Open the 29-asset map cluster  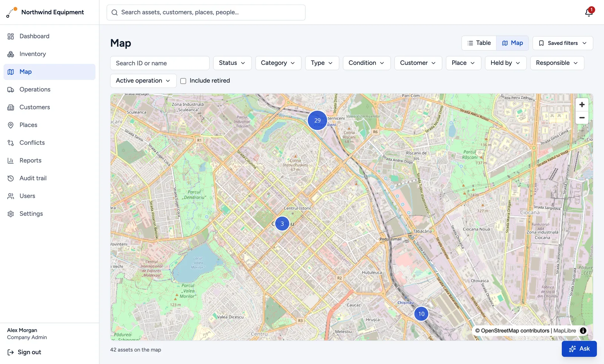tap(317, 120)
